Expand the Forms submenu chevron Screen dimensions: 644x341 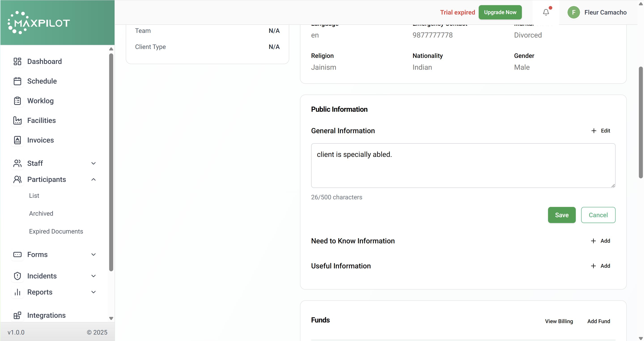94,255
